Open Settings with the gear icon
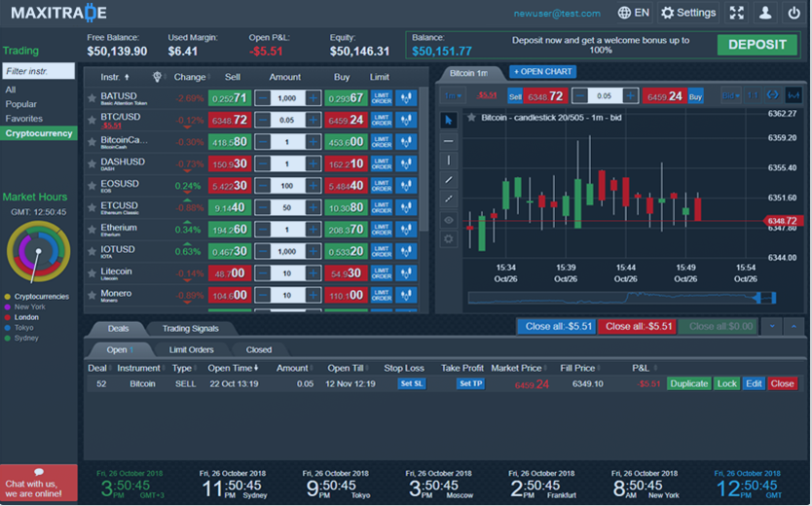Image resolution: width=812 pixels, height=506 pixels. [688, 13]
